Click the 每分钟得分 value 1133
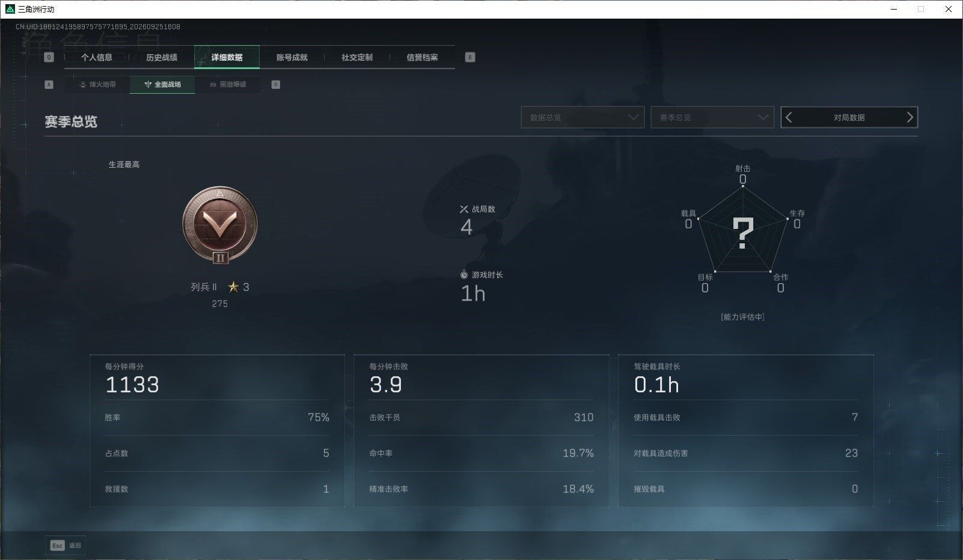The width and height of the screenshot is (963, 560). (x=132, y=385)
